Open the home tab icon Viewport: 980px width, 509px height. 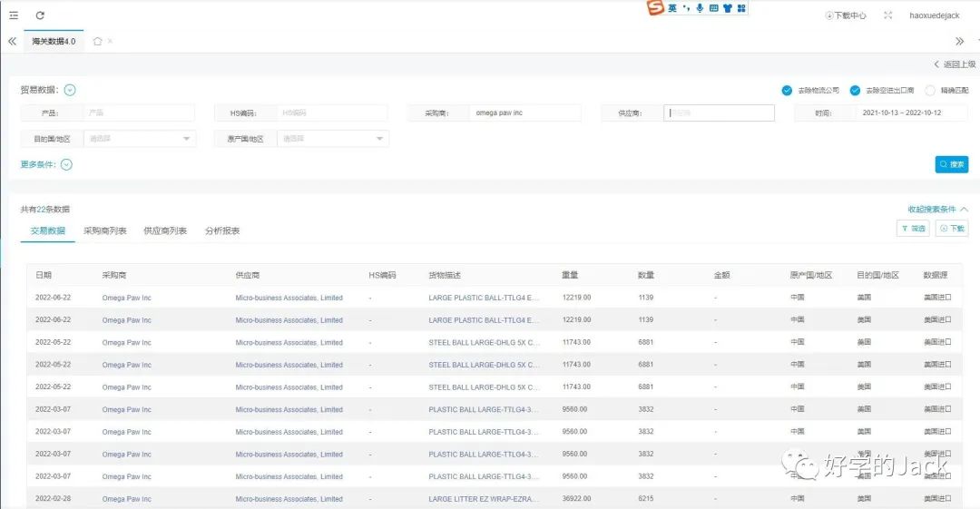pyautogui.click(x=97, y=41)
